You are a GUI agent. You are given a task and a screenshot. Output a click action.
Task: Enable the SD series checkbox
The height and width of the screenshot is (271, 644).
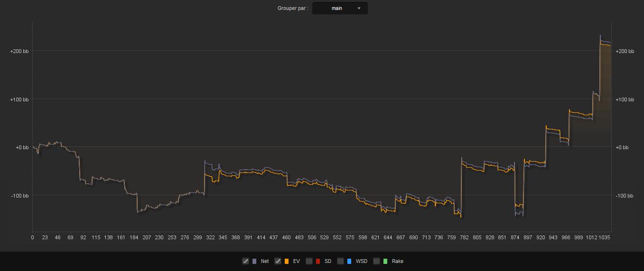click(x=309, y=261)
